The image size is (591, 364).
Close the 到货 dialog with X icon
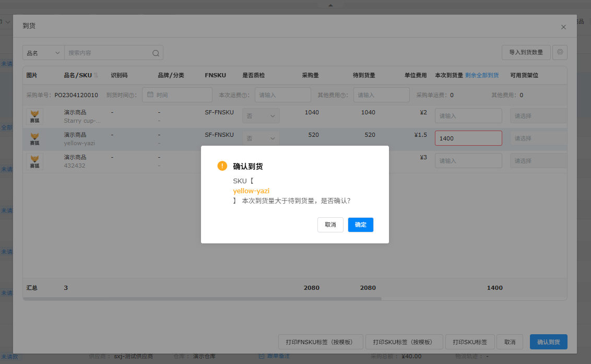(x=563, y=27)
